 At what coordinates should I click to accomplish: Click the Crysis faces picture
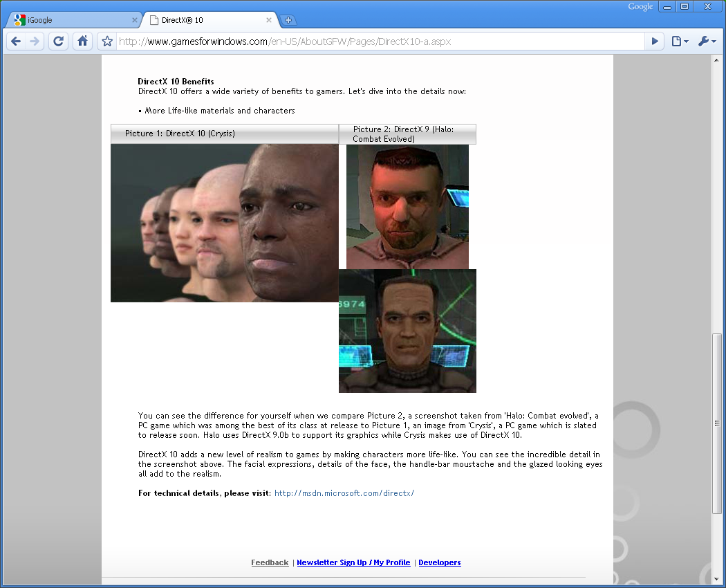(225, 223)
